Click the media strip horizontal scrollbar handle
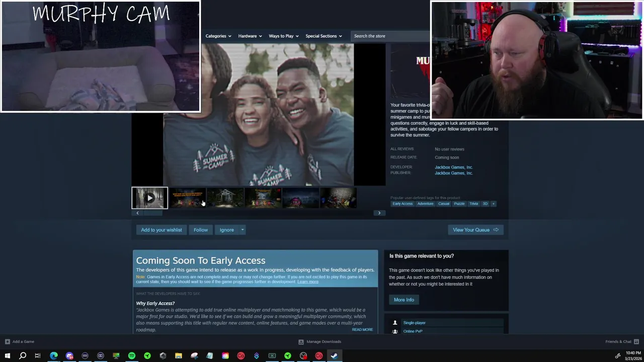The image size is (644, 362). pos(152,213)
